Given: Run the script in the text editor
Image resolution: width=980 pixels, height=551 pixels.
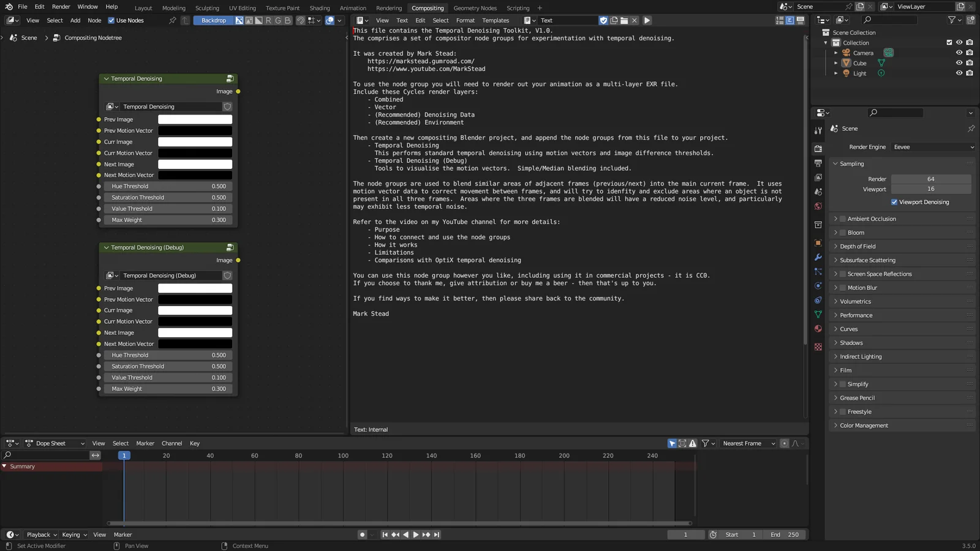Looking at the screenshot, I should [647, 20].
